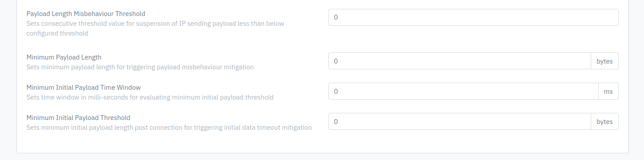Click the help text about payload misbehaviour mitigation
644x160 pixels.
pyautogui.click(x=140, y=67)
